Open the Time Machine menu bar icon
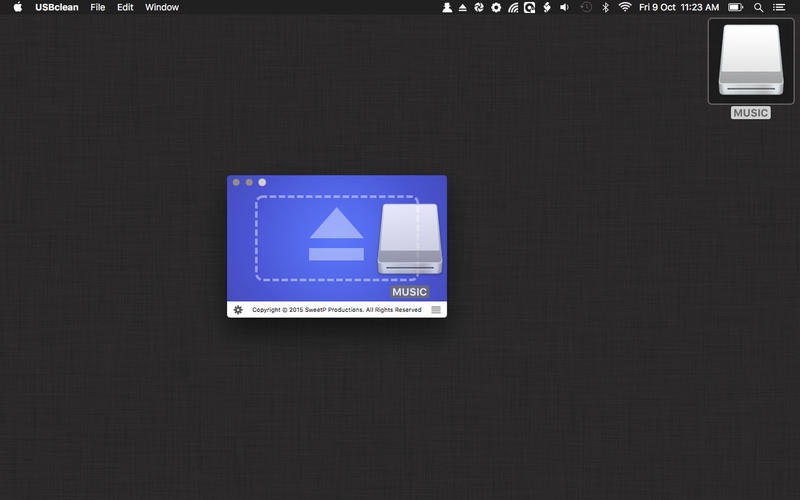 pos(586,7)
